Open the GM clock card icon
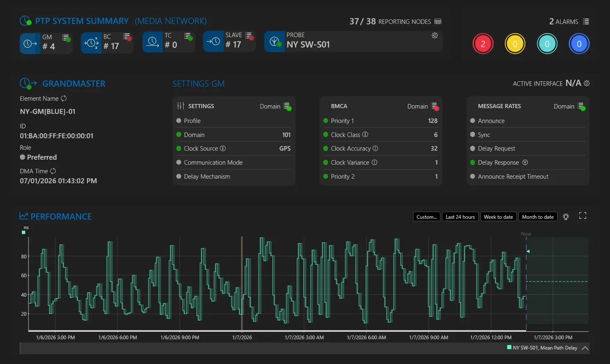610x364 pixels. tap(30, 43)
